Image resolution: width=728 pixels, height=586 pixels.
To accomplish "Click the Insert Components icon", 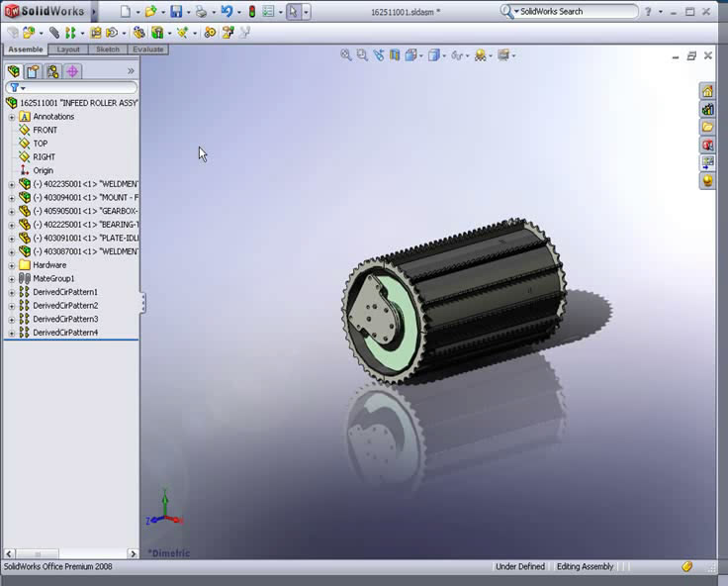I will click(29, 32).
